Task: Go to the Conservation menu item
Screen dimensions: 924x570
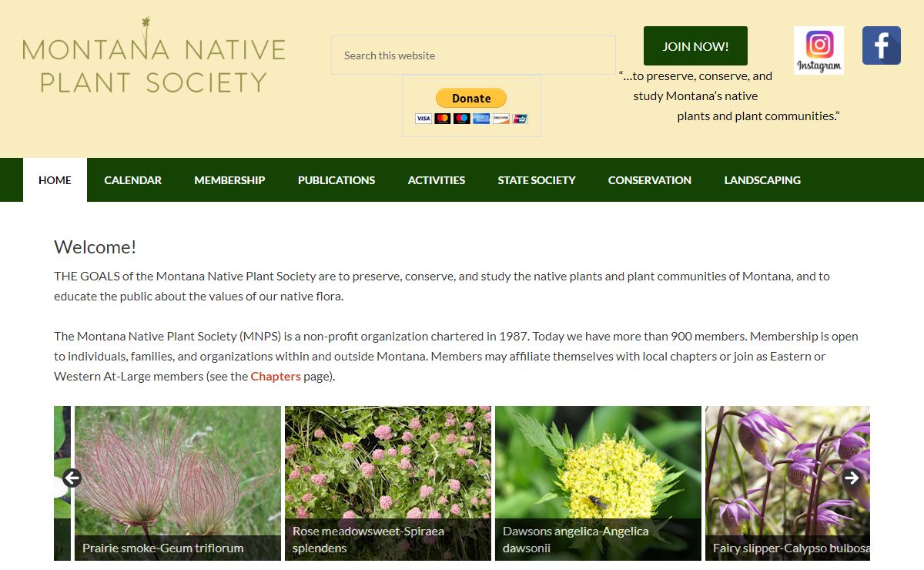Action: point(649,180)
